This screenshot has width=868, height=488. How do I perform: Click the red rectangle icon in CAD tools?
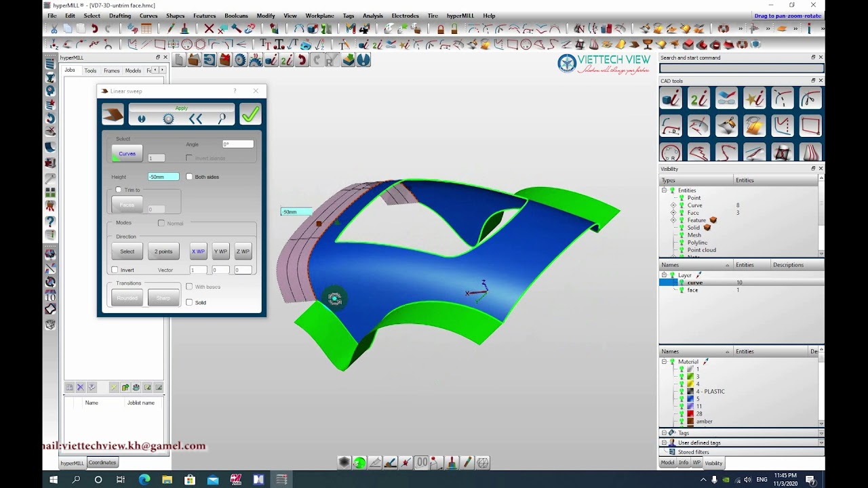[810, 126]
